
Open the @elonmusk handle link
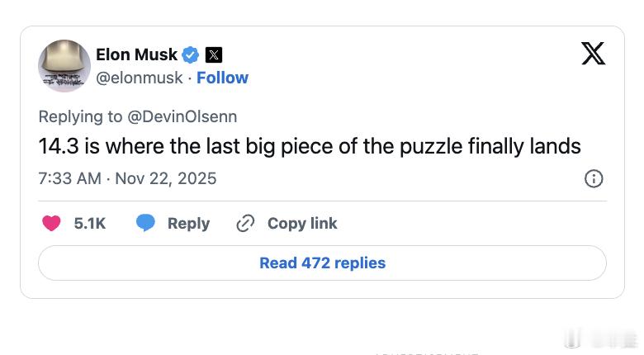(x=139, y=78)
